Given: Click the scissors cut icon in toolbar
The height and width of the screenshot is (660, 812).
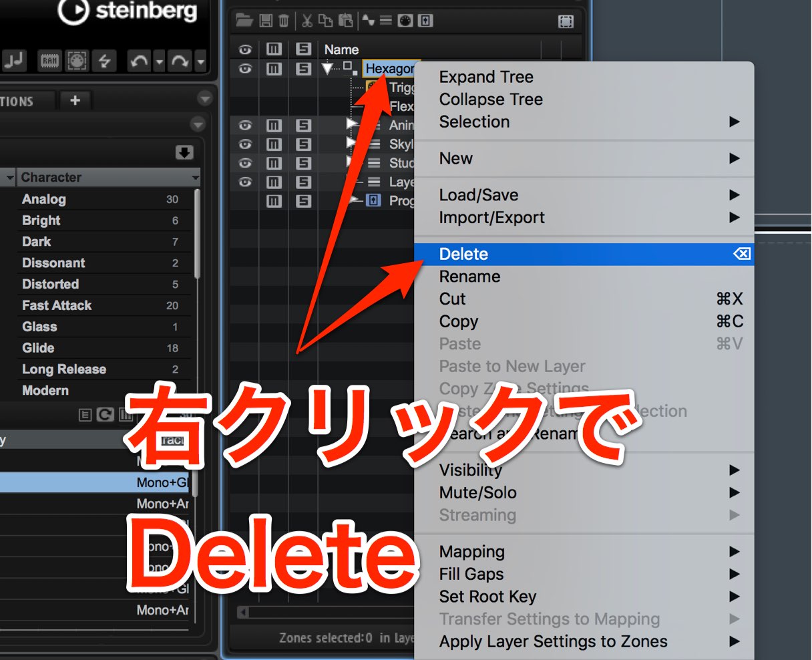Looking at the screenshot, I should coord(307,21).
